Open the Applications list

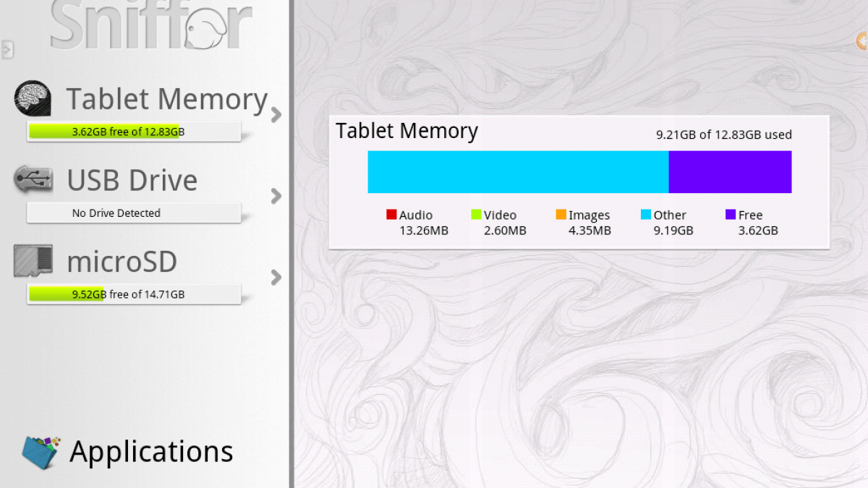(x=151, y=452)
